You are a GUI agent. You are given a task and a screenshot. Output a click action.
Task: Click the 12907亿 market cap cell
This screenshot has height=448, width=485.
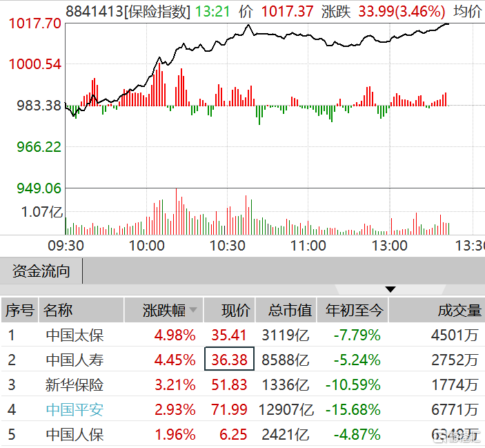coord(286,409)
